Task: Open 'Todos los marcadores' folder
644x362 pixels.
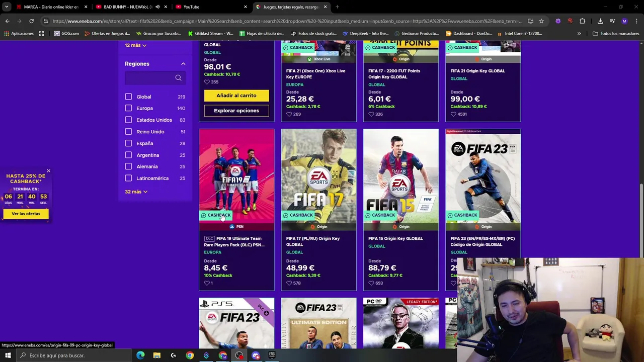Action: (x=615, y=33)
